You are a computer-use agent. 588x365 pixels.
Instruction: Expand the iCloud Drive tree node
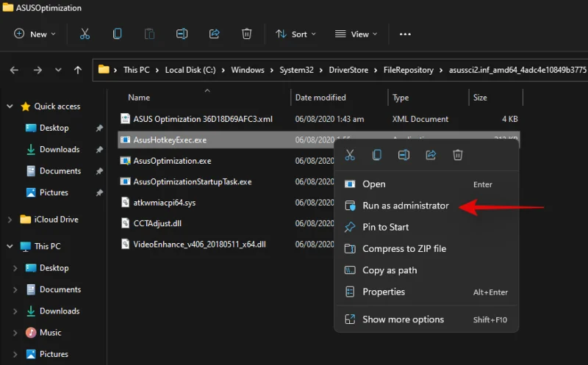(x=10, y=220)
